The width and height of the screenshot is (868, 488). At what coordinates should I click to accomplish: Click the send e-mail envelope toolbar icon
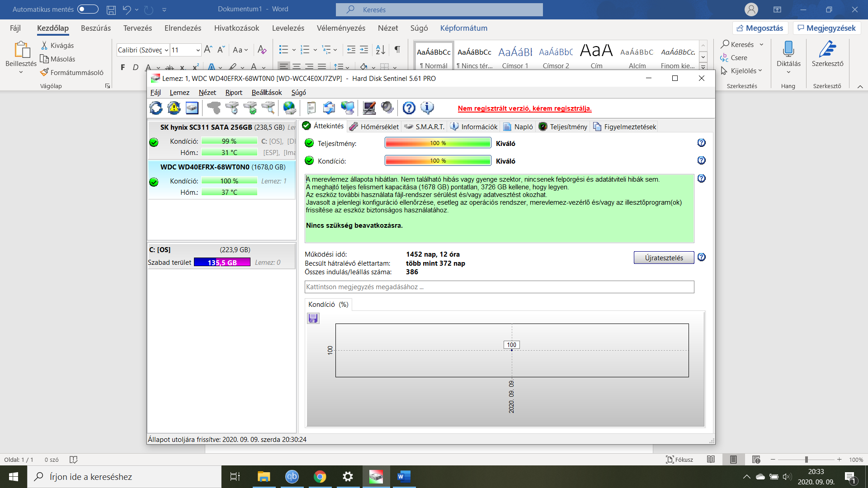coord(329,108)
